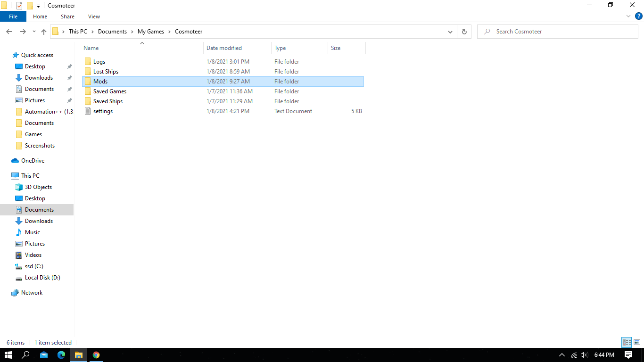Screen dimensions: 644x362
Task: Expand the ribbon chevron
Action: coord(628,16)
